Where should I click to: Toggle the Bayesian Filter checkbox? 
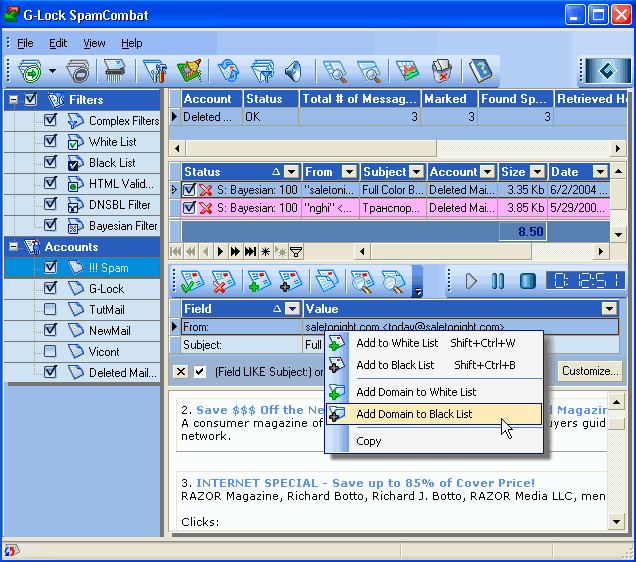pyautogui.click(x=50, y=225)
